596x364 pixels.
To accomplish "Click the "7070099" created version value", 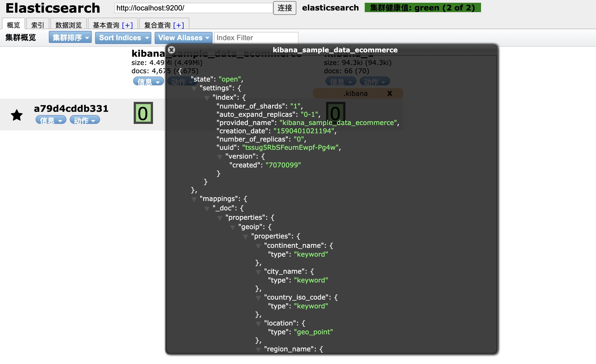I will pos(283,165).
